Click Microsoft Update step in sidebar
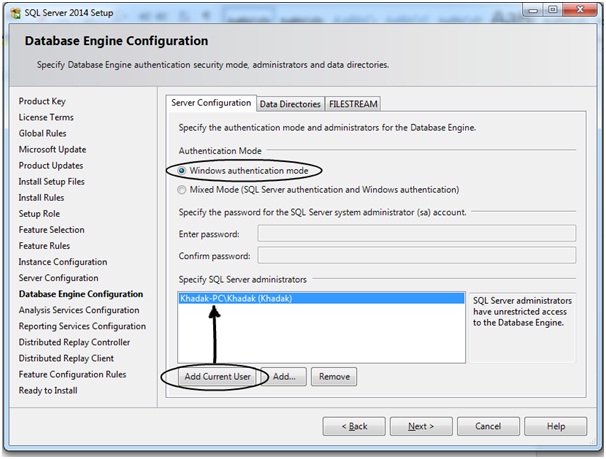606x459 pixels. pyautogui.click(x=53, y=150)
